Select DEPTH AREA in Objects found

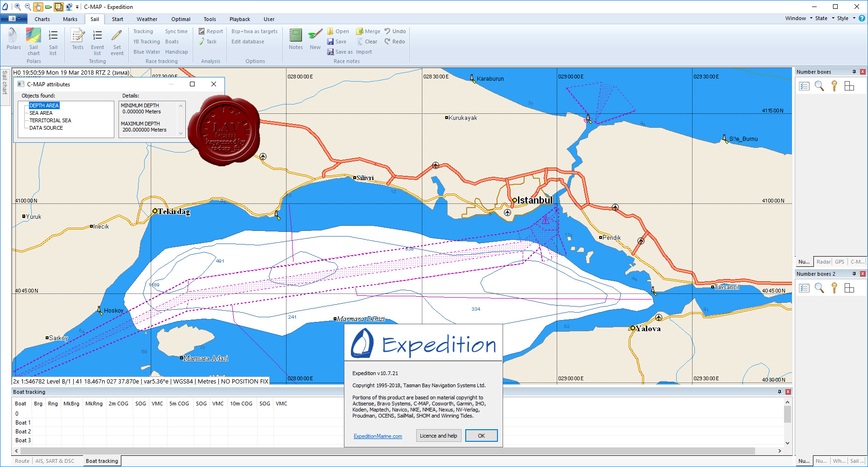(x=44, y=105)
